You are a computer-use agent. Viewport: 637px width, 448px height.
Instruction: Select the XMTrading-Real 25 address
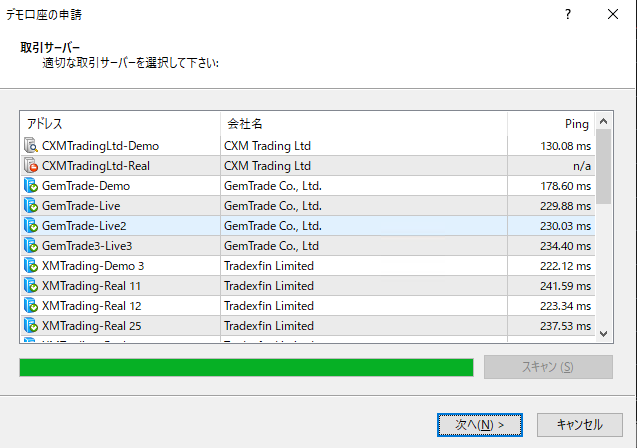(91, 326)
